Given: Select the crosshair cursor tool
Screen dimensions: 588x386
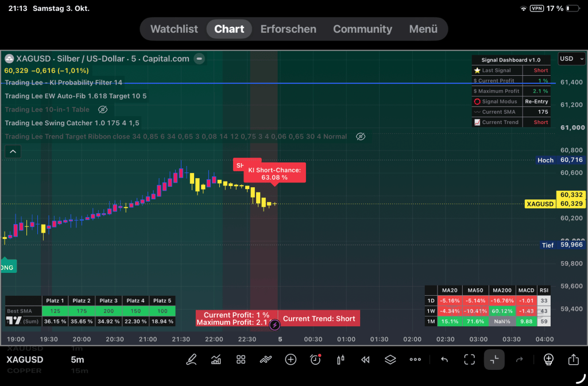Looking at the screenshot, I should [x=494, y=360].
